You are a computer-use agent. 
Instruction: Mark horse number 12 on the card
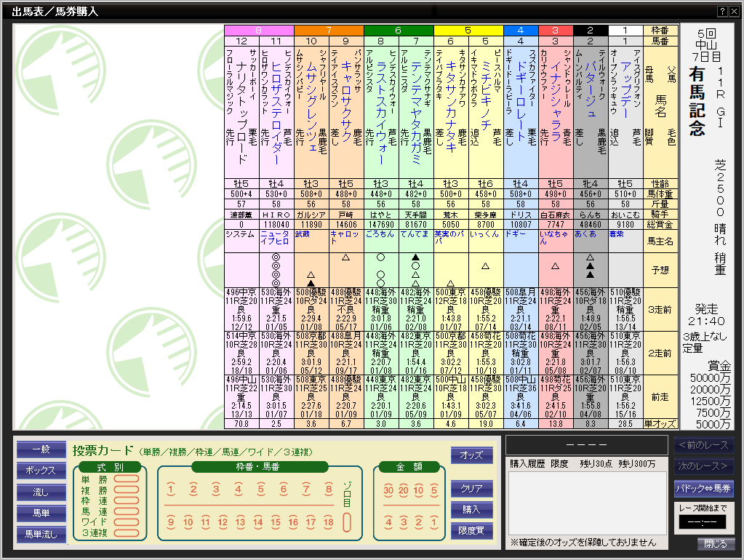coord(223,522)
